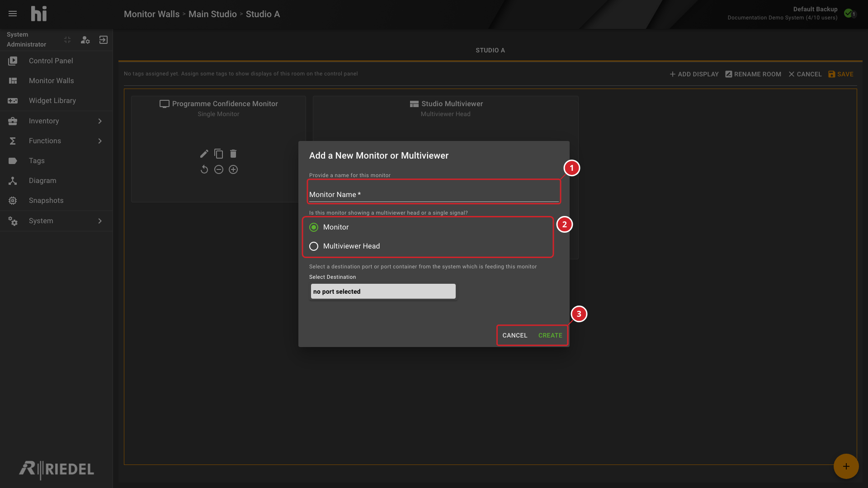The image size is (868, 488).
Task: Click the rotate reset icon on Programme Confidence Monitor
Action: point(204,169)
